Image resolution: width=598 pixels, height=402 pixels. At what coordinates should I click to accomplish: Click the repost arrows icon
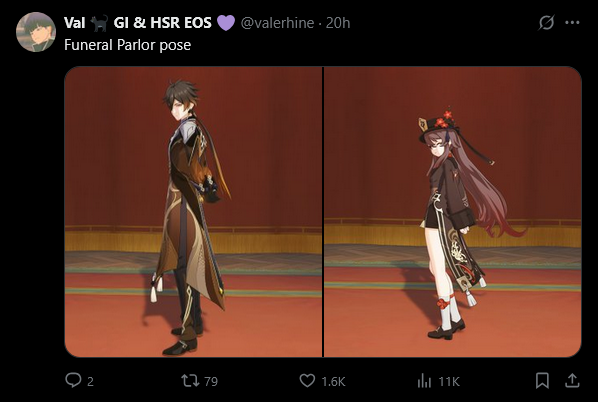coord(190,381)
